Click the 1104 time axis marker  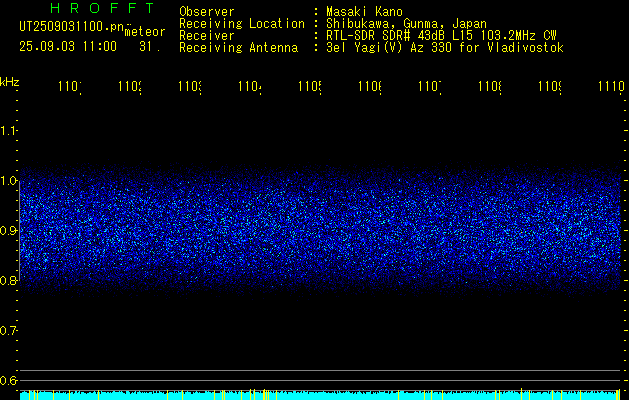tap(250, 87)
